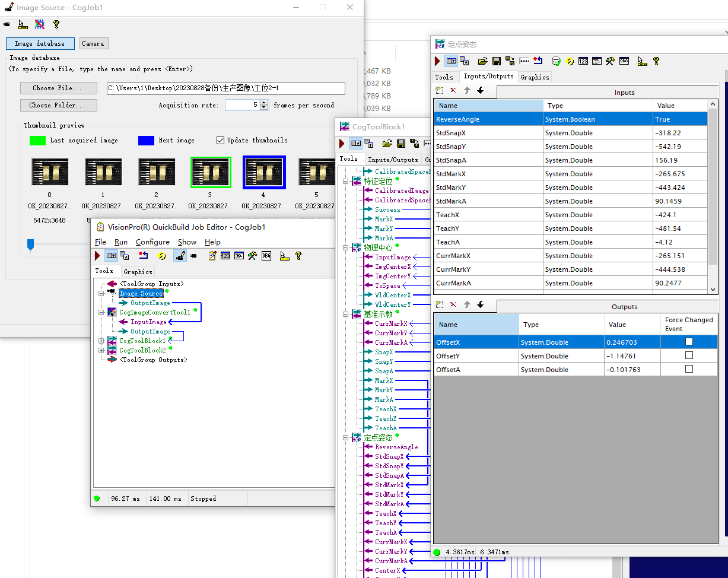Select the CurrMarkY input row
728x578 pixels.
point(571,269)
